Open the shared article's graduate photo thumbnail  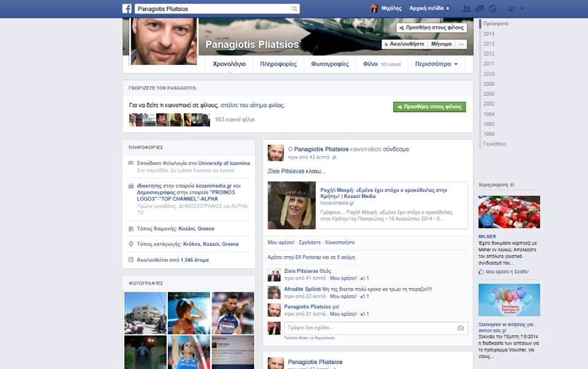292,205
